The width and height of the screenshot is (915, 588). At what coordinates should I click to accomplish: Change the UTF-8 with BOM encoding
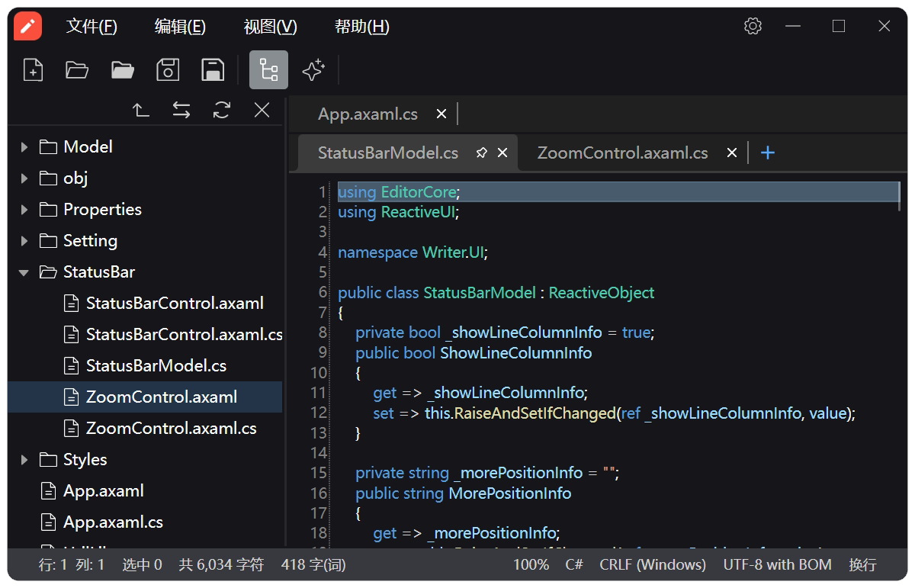pos(778,565)
